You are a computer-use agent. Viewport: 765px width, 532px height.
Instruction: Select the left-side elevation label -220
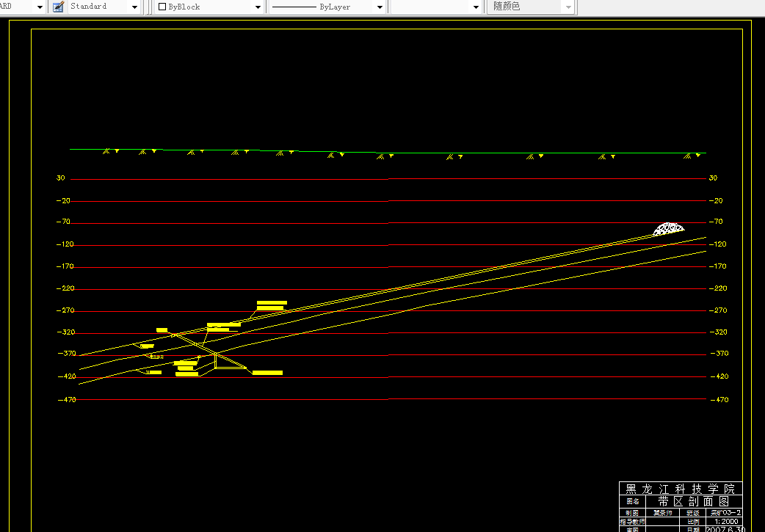click(65, 288)
